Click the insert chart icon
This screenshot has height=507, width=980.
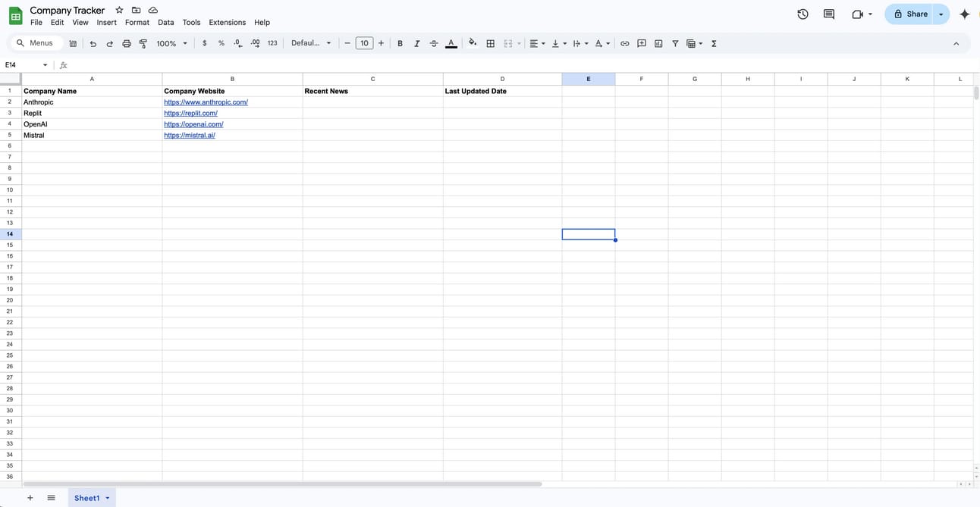pyautogui.click(x=658, y=43)
